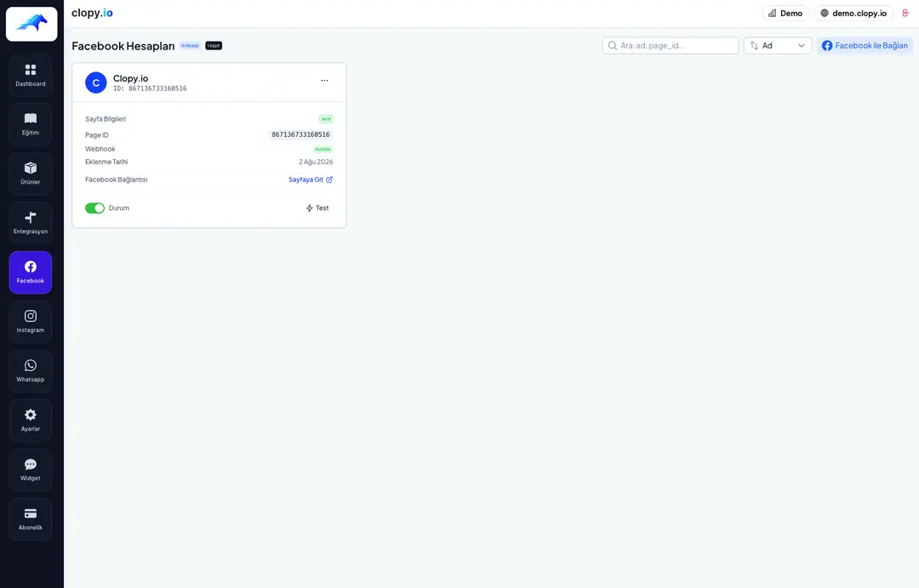Click the Clopy.io card title
Screen dimensions: 919x588
pyautogui.click(x=131, y=78)
